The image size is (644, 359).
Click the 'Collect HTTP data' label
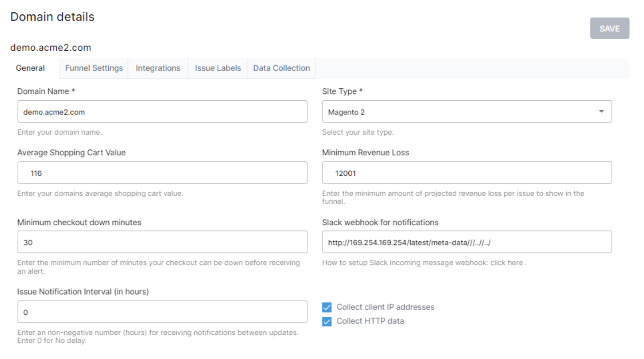coord(370,321)
